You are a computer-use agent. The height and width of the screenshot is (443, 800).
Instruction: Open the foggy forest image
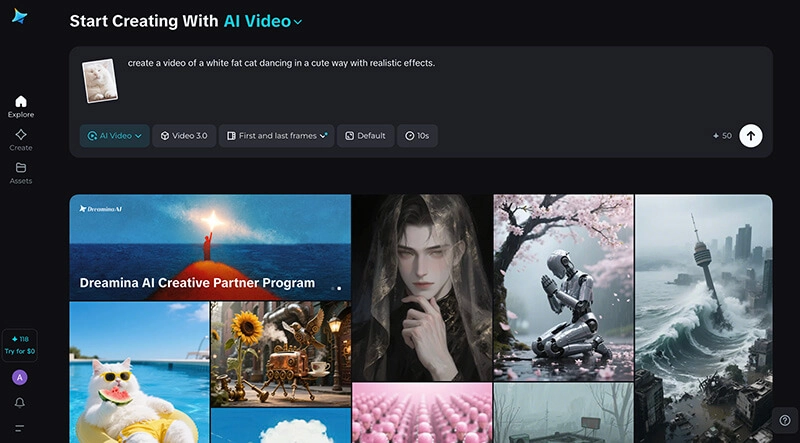click(x=564, y=413)
